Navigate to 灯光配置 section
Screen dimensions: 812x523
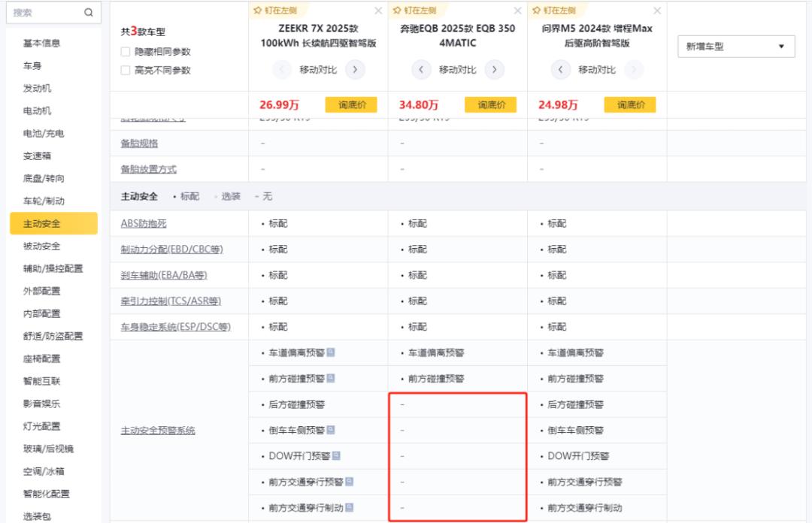coord(42,426)
